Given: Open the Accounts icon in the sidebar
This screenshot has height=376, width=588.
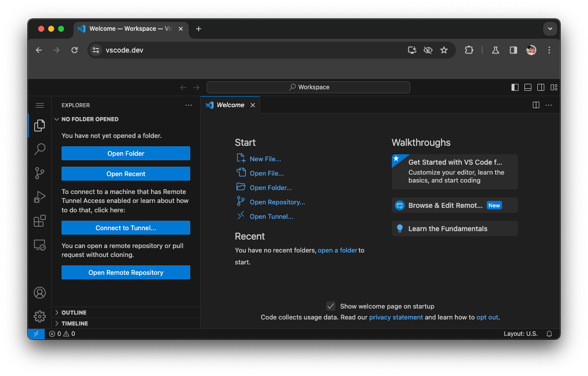Looking at the screenshot, I should pyautogui.click(x=40, y=293).
